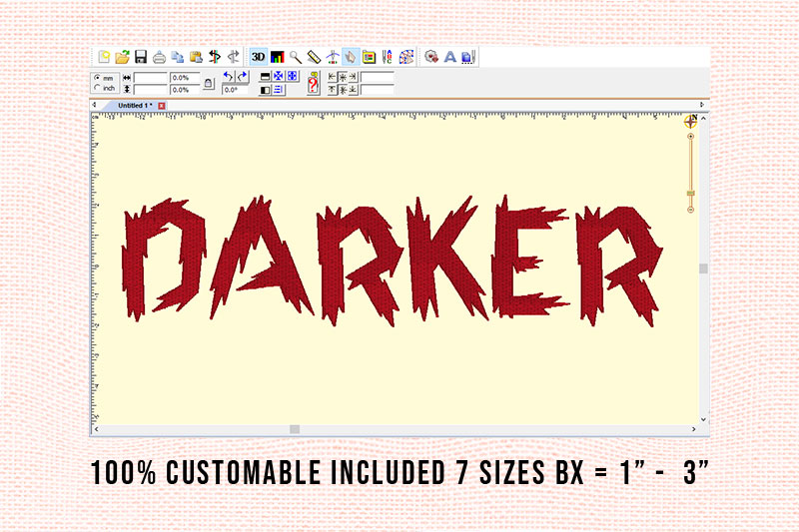Select the DARKER embroidery design
Screen dimensions: 799x532
pyautogui.click(x=393, y=261)
